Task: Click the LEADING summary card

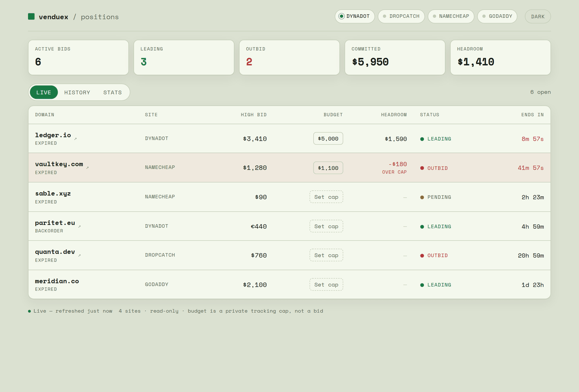Action: 184,57
